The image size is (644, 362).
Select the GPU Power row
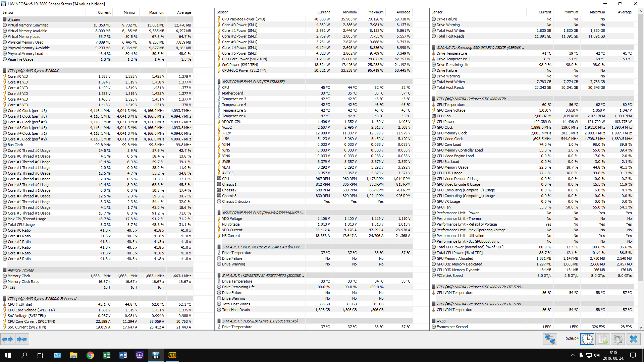click(x=532, y=122)
